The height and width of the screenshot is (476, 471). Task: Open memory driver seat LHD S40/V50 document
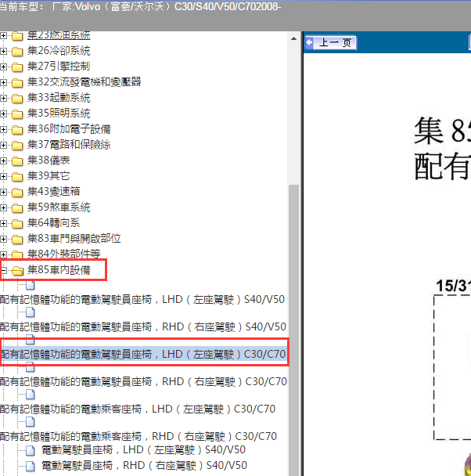click(x=142, y=300)
